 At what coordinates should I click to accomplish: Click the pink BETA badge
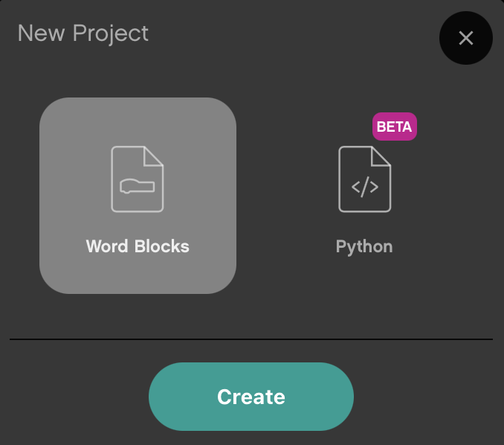click(394, 127)
